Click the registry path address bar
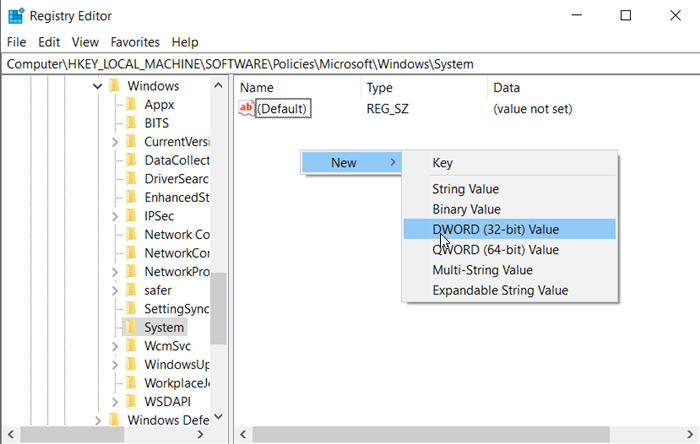 350,64
